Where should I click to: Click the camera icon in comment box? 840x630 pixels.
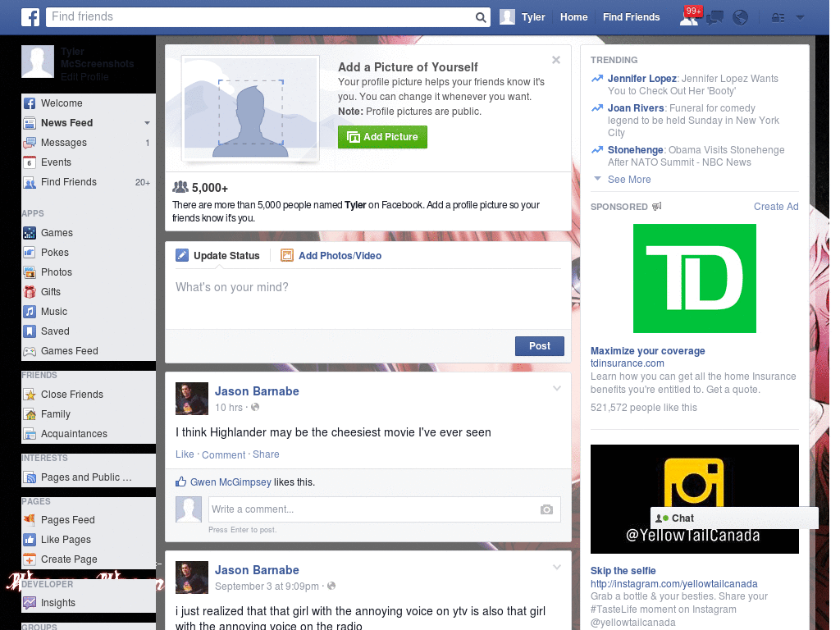546,509
